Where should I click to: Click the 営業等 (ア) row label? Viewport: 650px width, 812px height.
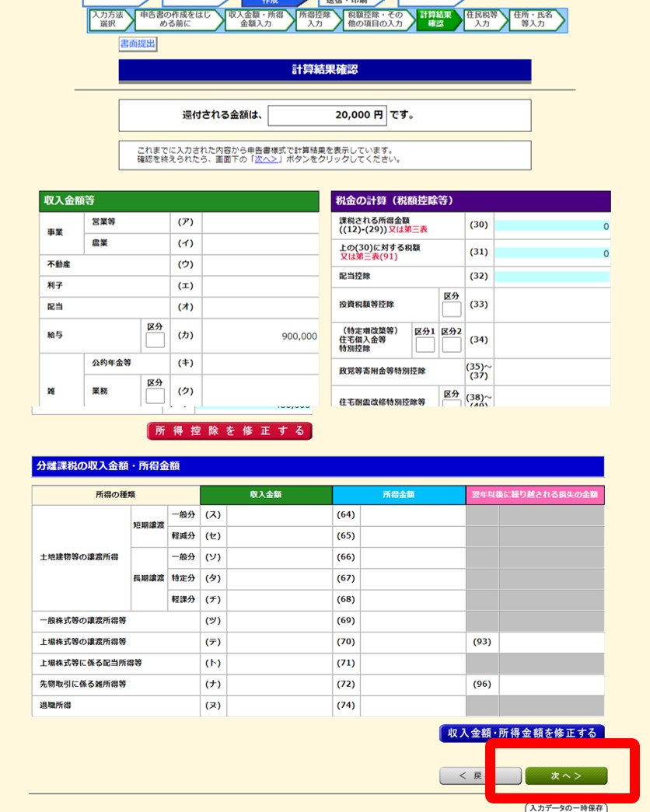click(x=103, y=221)
